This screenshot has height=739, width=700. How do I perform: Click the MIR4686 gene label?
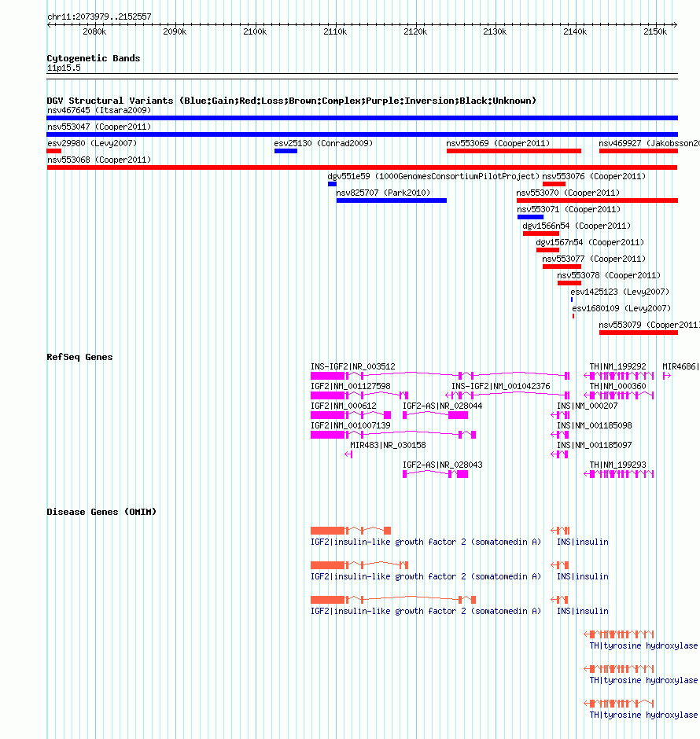coord(680,366)
